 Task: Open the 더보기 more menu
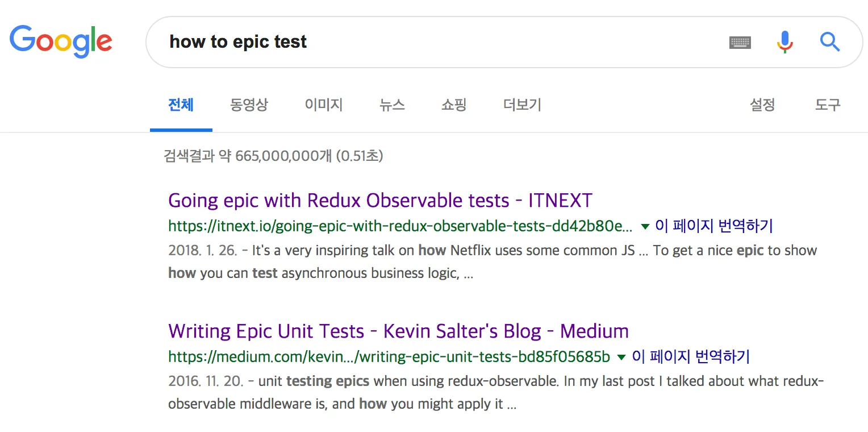(x=522, y=105)
